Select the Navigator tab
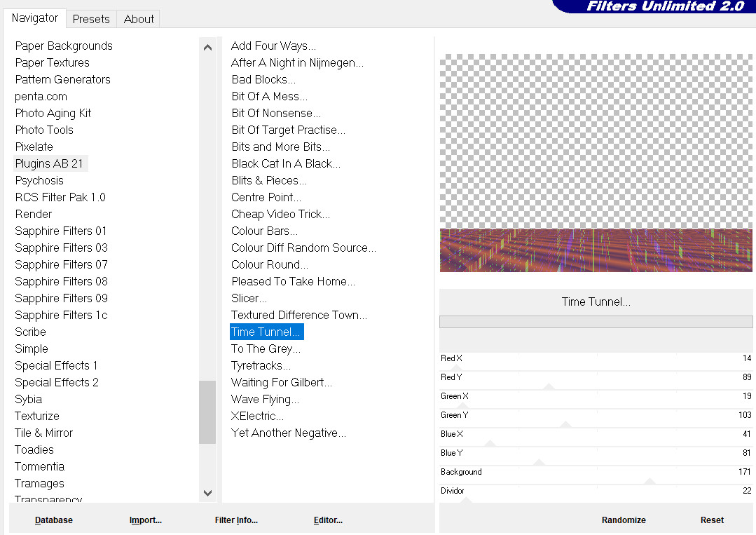 (35, 18)
